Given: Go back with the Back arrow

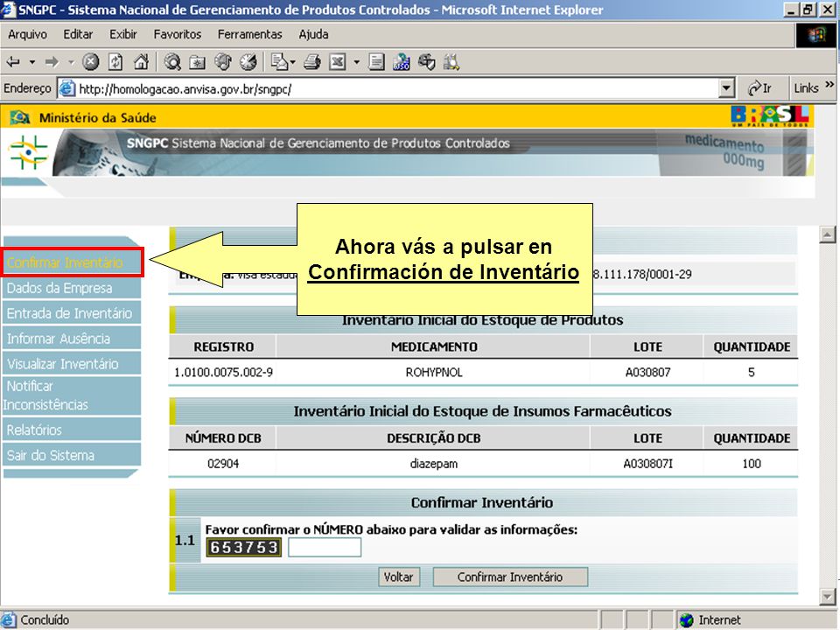Looking at the screenshot, I should tap(13, 62).
